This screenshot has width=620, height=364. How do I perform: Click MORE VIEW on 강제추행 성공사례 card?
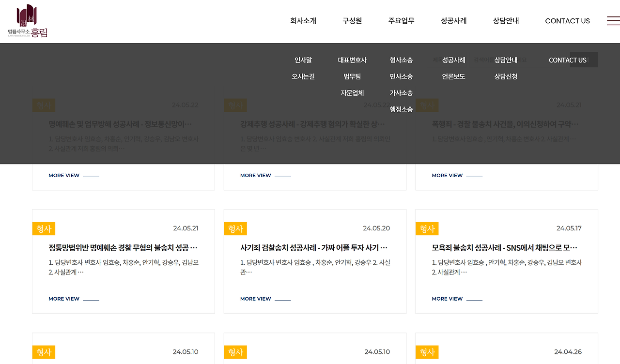[265, 176]
